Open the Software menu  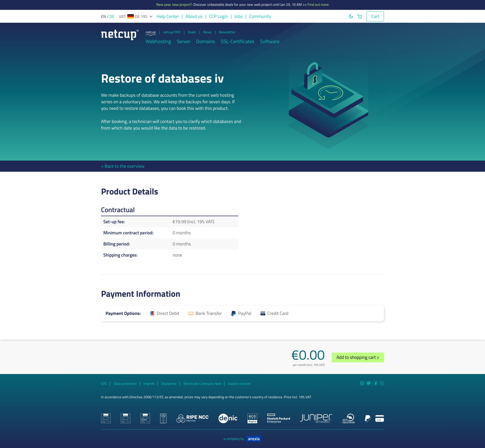tap(270, 42)
